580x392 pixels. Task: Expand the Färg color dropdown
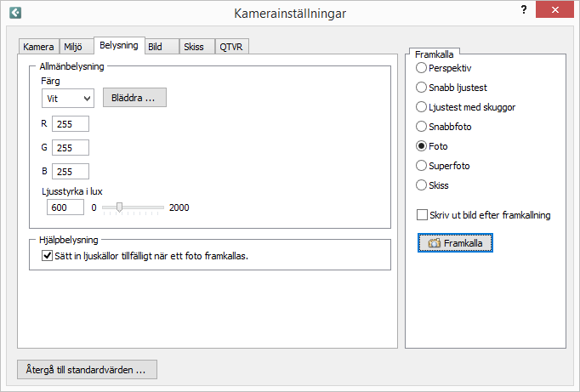[x=67, y=98]
